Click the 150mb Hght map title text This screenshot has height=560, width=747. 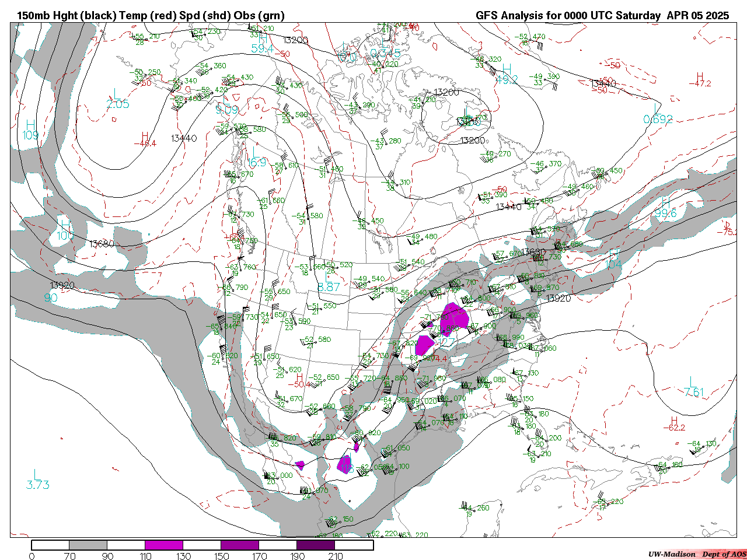click(151, 16)
